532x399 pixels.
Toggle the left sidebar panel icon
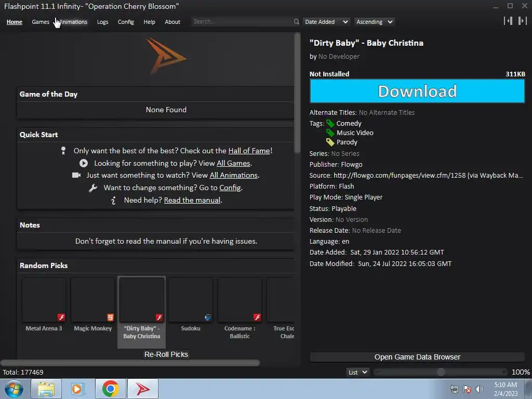(508, 21)
